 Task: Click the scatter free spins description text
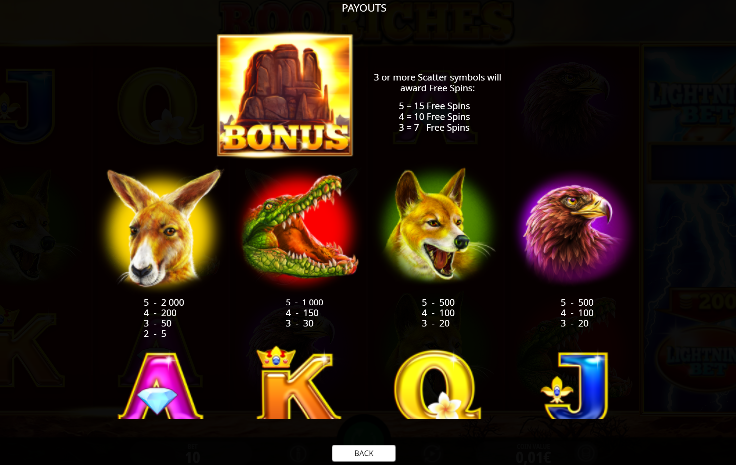click(x=437, y=83)
